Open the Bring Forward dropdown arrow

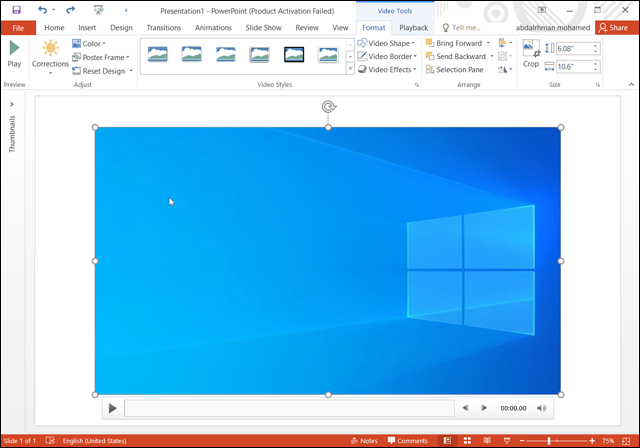click(x=488, y=43)
